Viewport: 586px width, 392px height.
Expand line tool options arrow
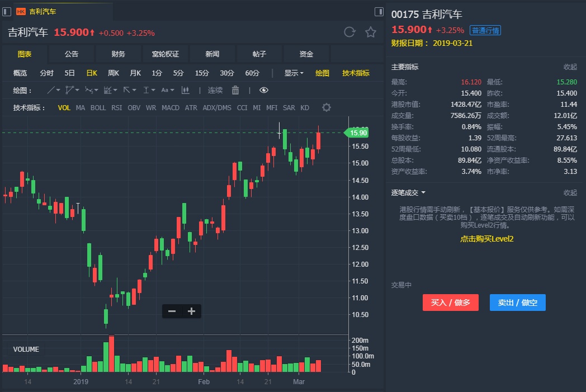(x=58, y=90)
